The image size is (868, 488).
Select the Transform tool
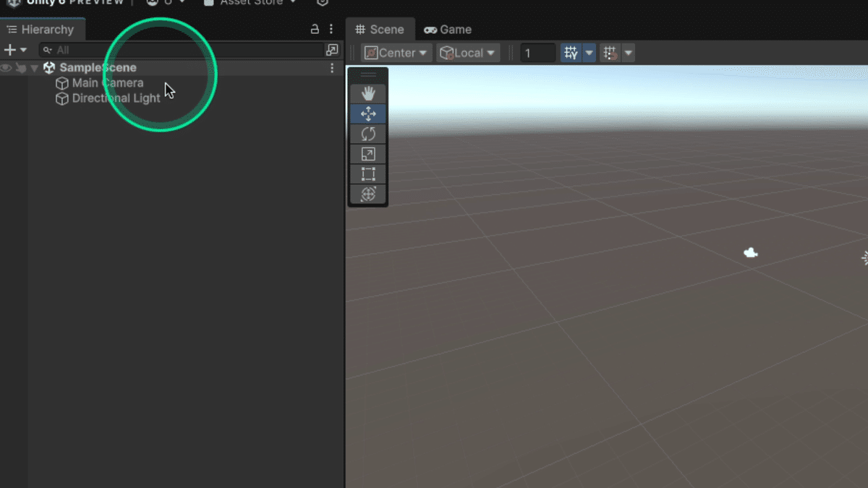point(368,194)
